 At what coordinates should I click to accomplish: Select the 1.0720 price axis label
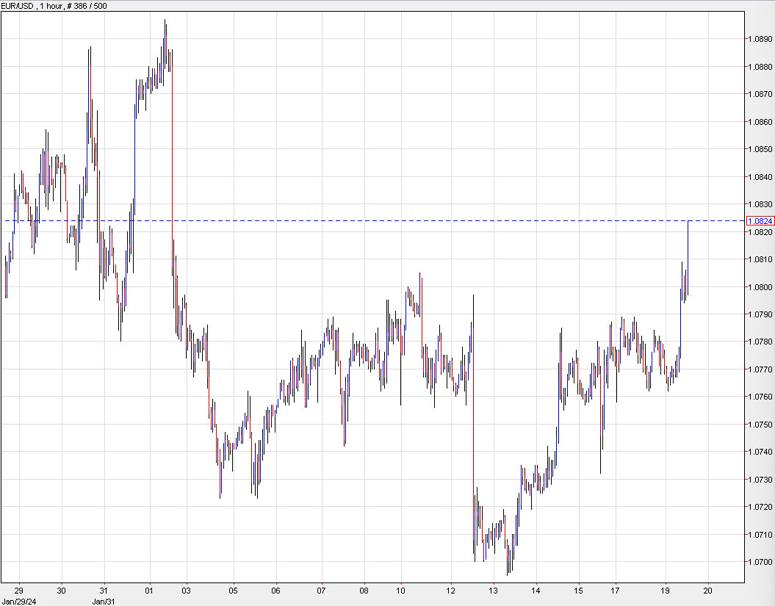click(760, 507)
